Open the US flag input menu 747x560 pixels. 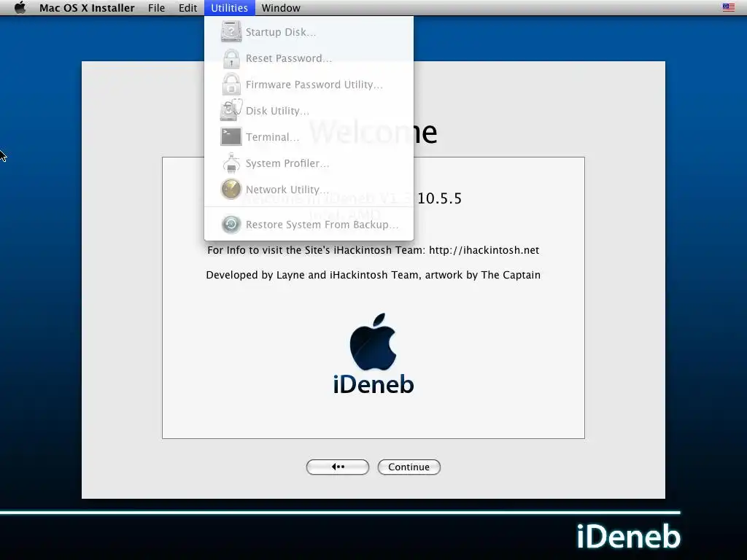[729, 7]
